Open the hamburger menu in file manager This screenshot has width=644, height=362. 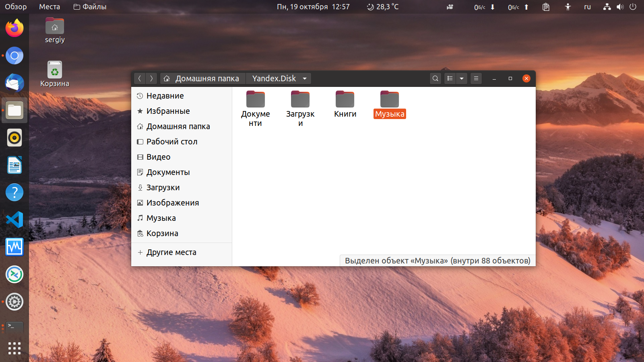(476, 78)
